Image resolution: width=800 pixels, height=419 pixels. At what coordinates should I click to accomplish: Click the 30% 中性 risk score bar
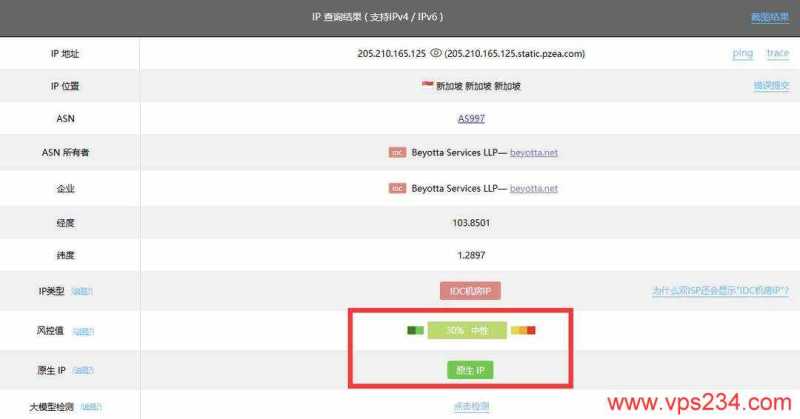click(467, 330)
